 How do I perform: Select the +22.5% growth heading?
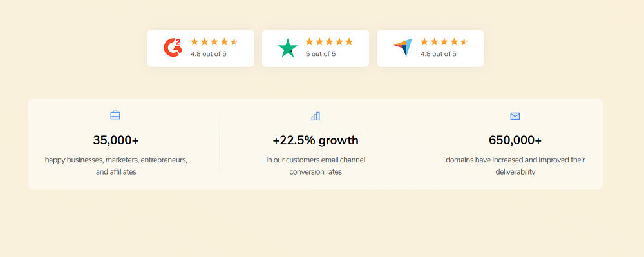[x=316, y=140]
